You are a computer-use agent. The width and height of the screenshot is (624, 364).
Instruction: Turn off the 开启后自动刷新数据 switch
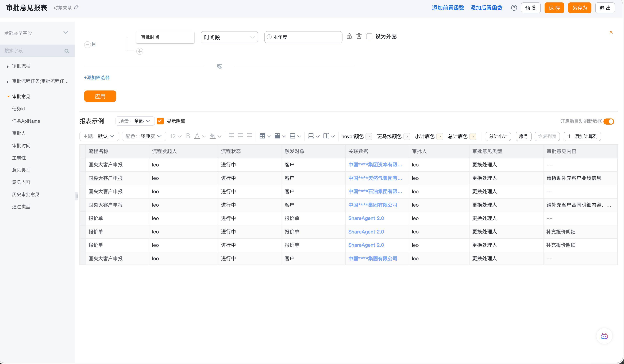point(609,121)
